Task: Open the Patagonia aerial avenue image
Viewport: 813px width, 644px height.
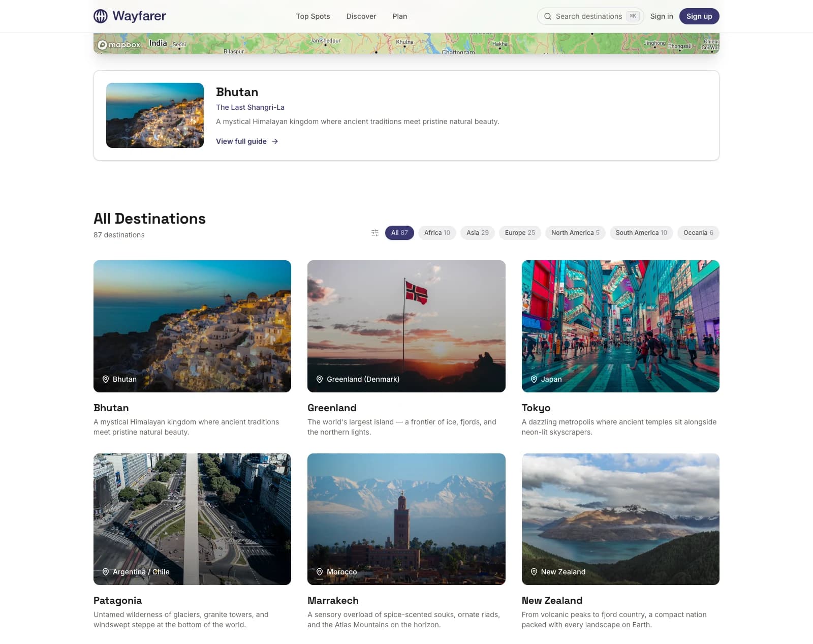Action: (192, 519)
